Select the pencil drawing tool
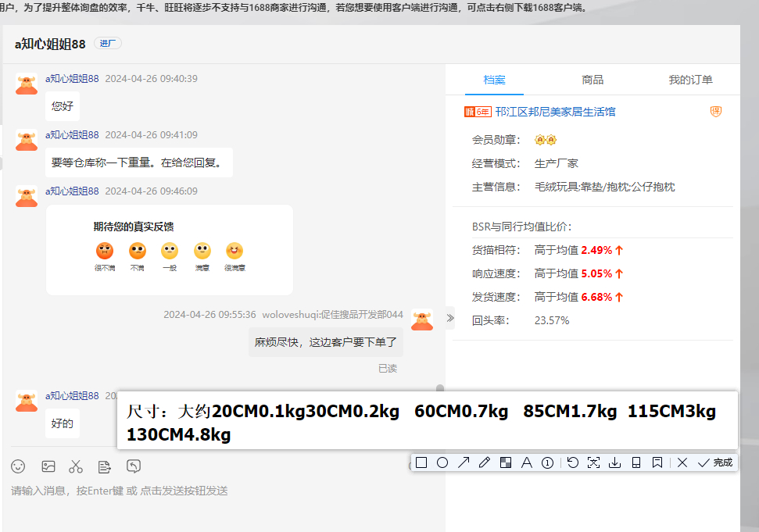This screenshot has height=532, width=759. pos(484,462)
